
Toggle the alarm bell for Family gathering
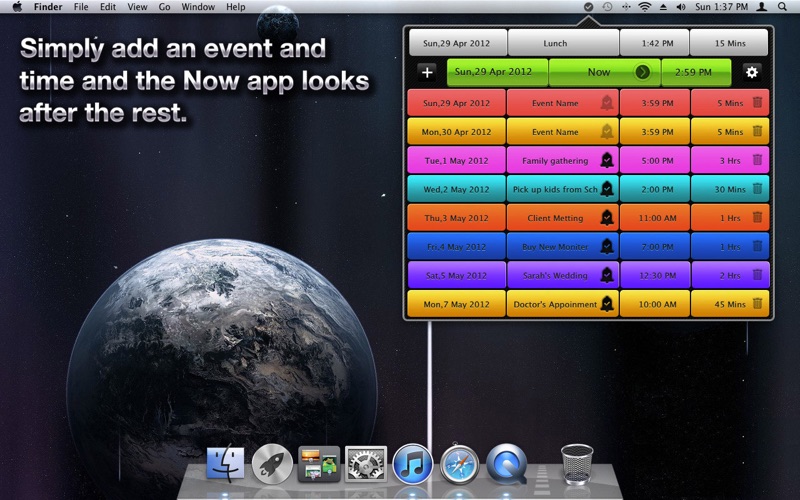(606, 160)
